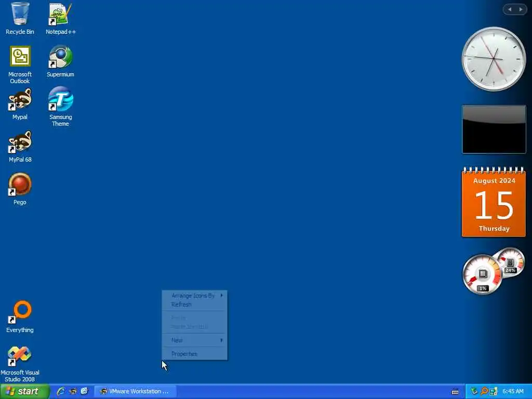
Task: Switch to VMware Workstation taskbar button
Action: tap(135, 391)
